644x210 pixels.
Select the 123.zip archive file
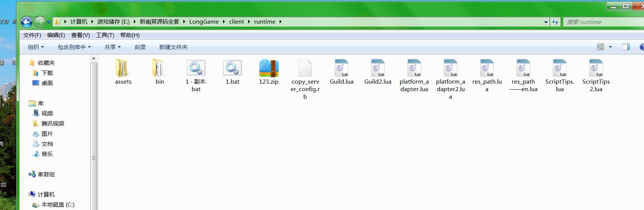[x=268, y=69]
